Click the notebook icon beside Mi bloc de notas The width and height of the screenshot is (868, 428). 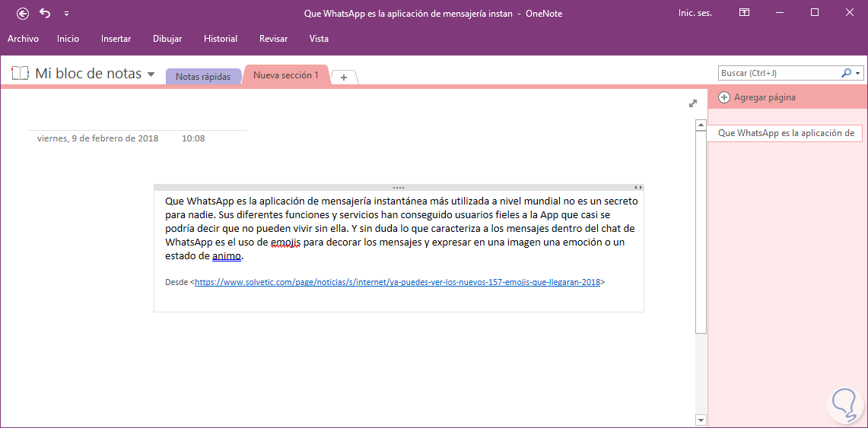pos(19,73)
